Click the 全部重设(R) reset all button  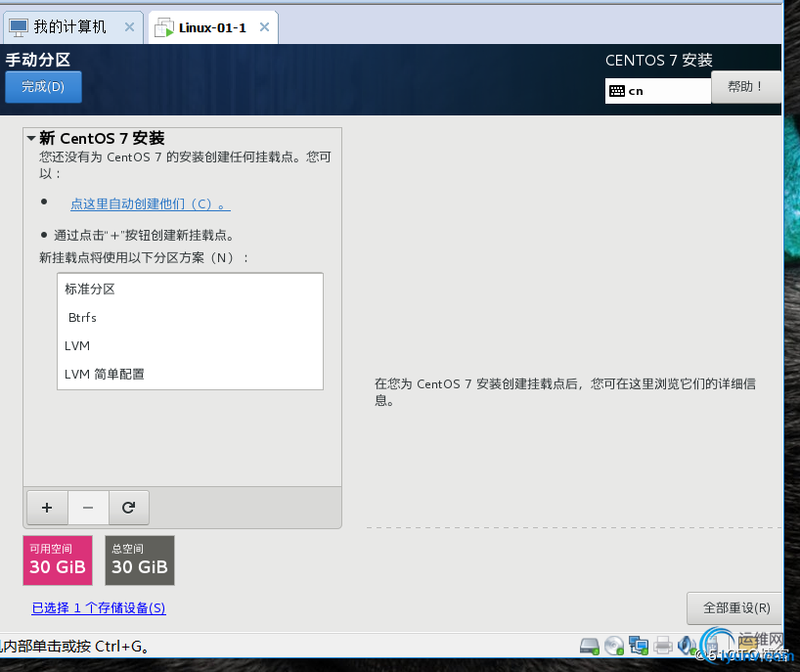coord(734,608)
